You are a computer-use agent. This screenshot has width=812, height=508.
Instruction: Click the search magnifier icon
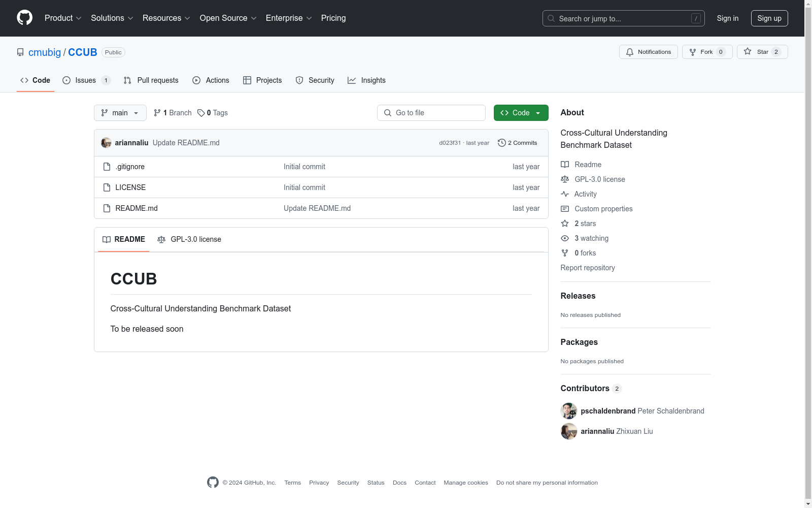point(551,18)
